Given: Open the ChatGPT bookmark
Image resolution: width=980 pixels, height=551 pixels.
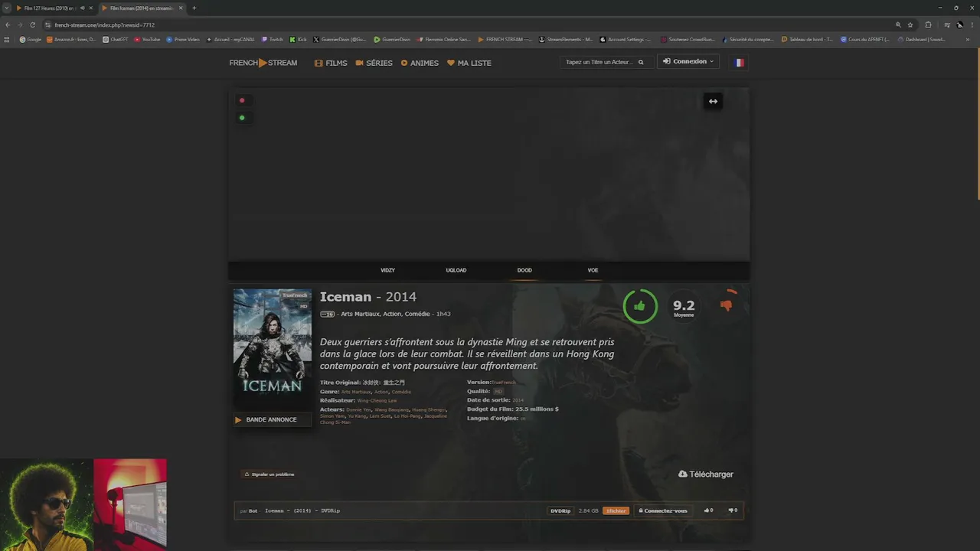Looking at the screenshot, I should (x=116, y=39).
